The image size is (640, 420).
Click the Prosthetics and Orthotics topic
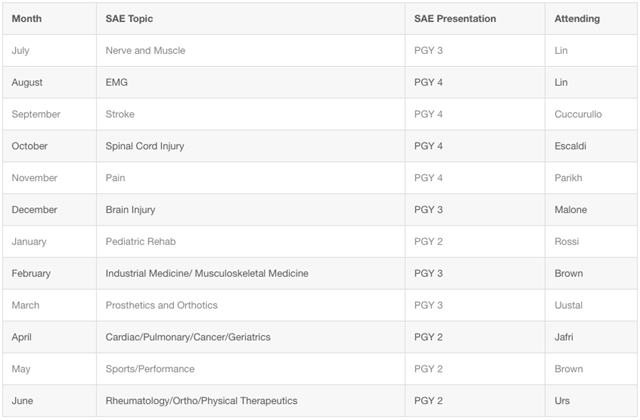pyautogui.click(x=161, y=305)
